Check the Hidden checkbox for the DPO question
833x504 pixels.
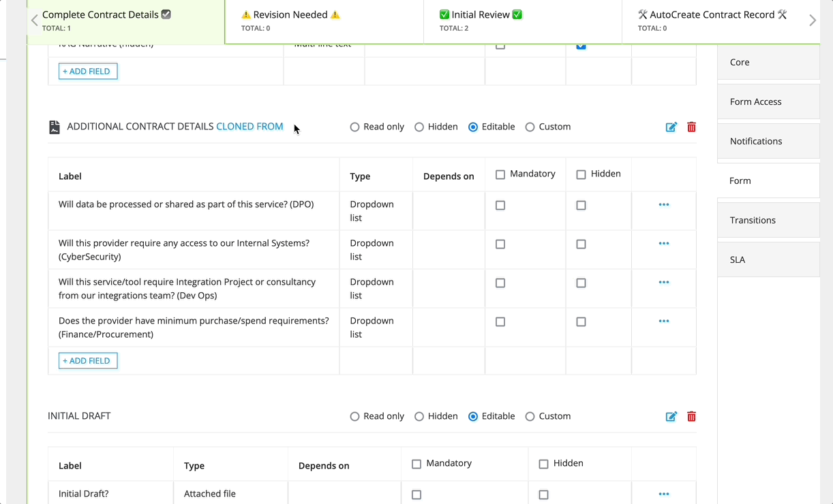pyautogui.click(x=581, y=204)
